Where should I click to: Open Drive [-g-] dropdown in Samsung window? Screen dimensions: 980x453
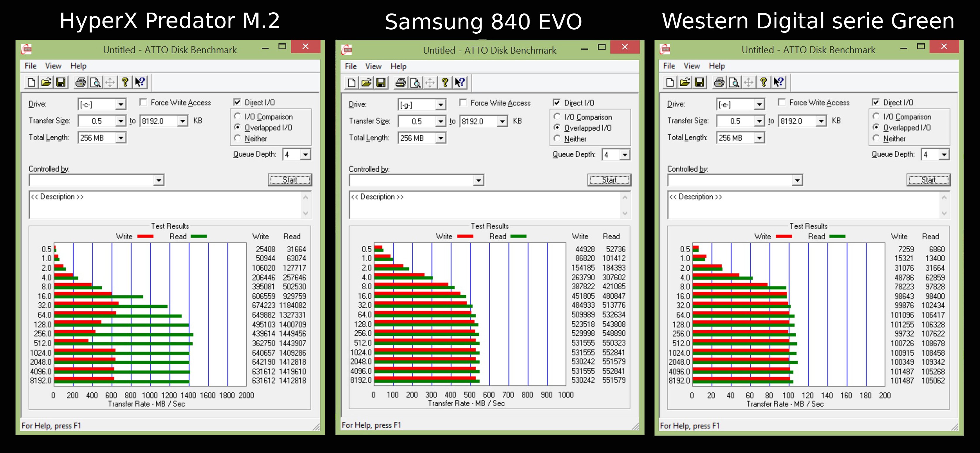click(x=440, y=104)
